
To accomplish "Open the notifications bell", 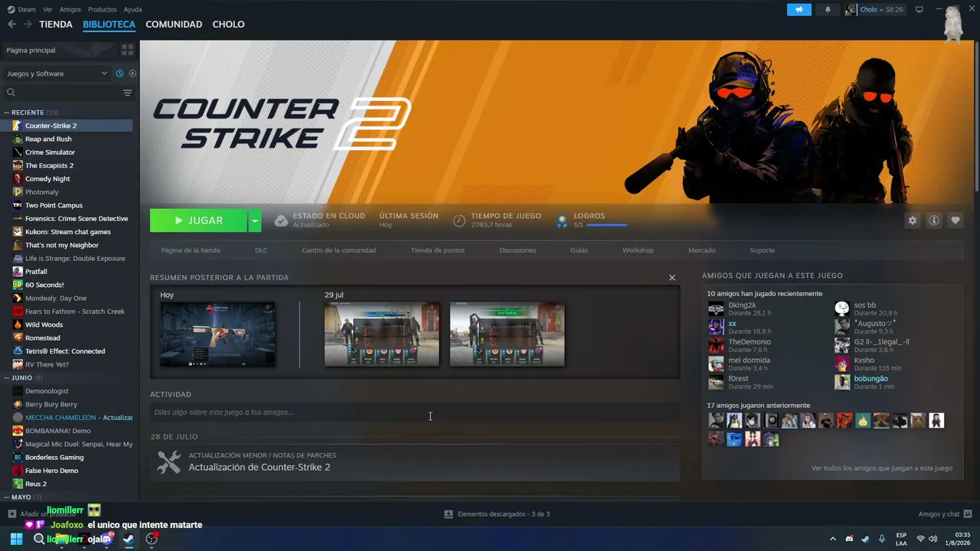I will click(x=828, y=9).
